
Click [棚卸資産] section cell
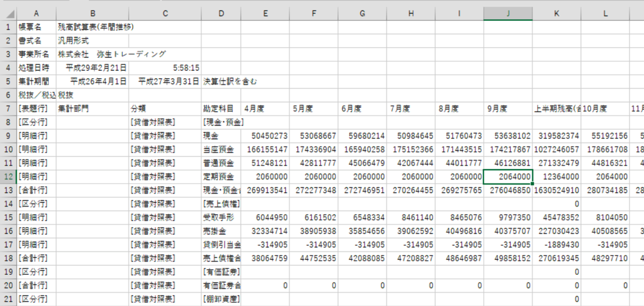click(221, 299)
